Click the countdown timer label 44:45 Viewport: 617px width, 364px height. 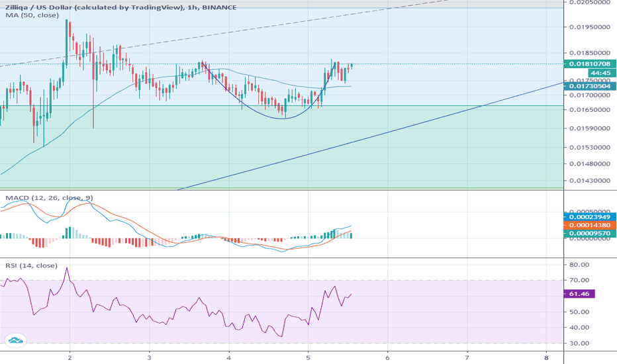tap(602, 73)
